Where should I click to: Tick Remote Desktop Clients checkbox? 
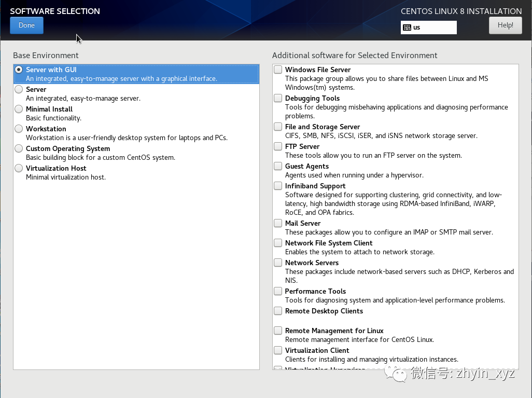click(278, 311)
